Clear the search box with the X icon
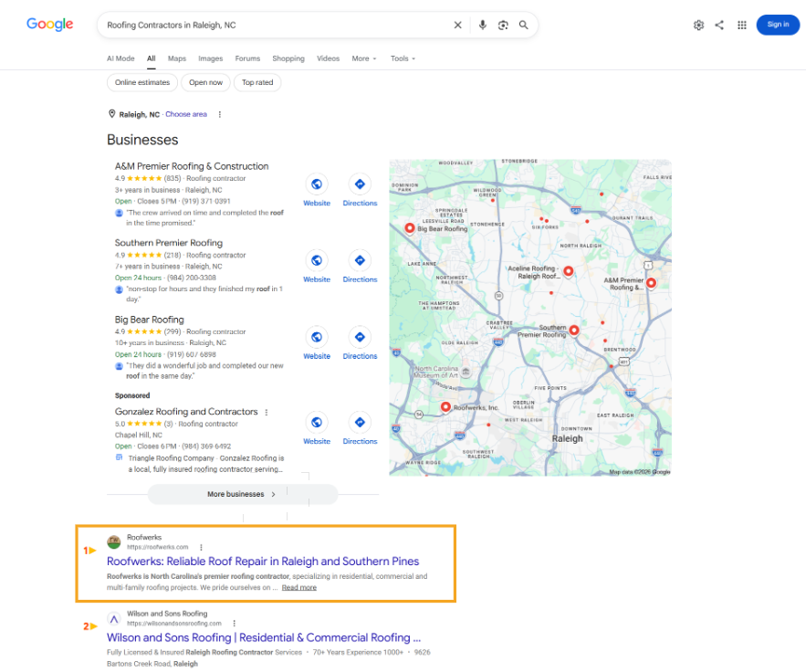Image resolution: width=806 pixels, height=672 pixels. click(x=457, y=25)
